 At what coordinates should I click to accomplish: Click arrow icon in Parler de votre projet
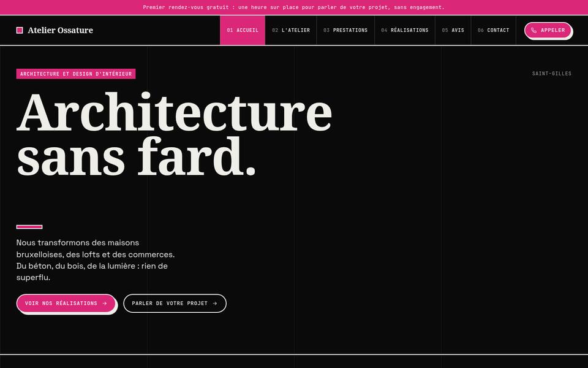(x=215, y=304)
